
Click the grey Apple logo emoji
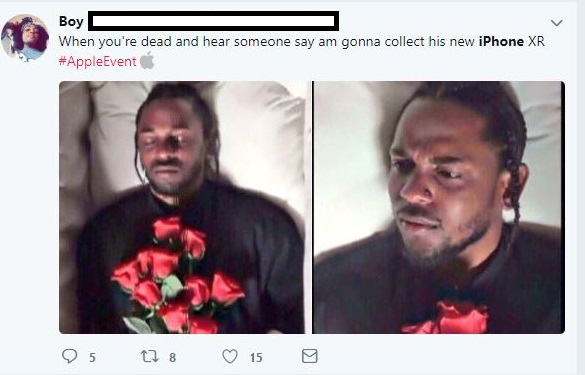[147, 61]
